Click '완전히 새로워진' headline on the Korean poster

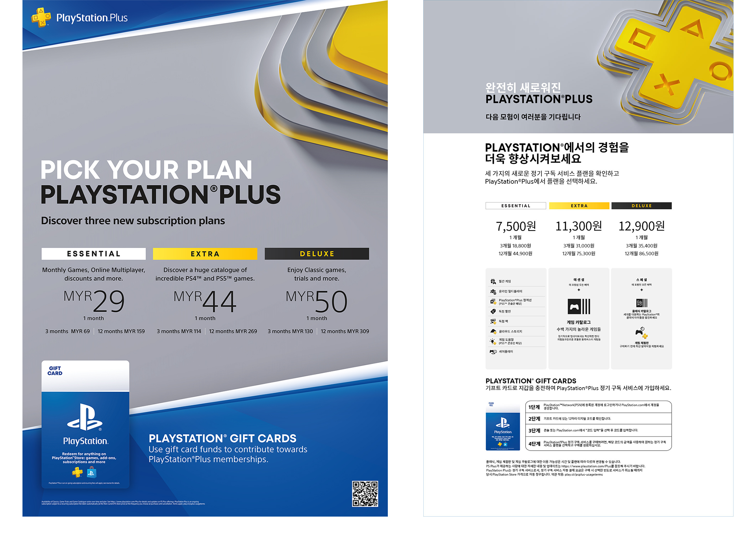(x=523, y=87)
